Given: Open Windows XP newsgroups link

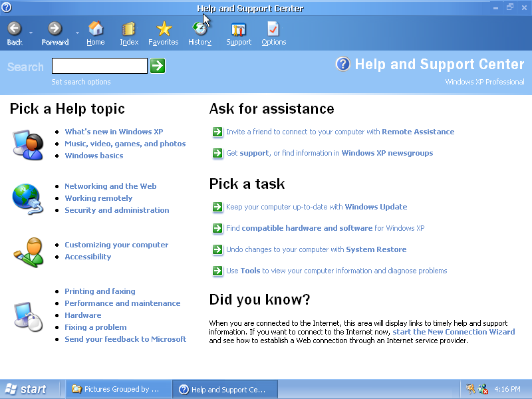Looking at the screenshot, I should tap(387, 153).
